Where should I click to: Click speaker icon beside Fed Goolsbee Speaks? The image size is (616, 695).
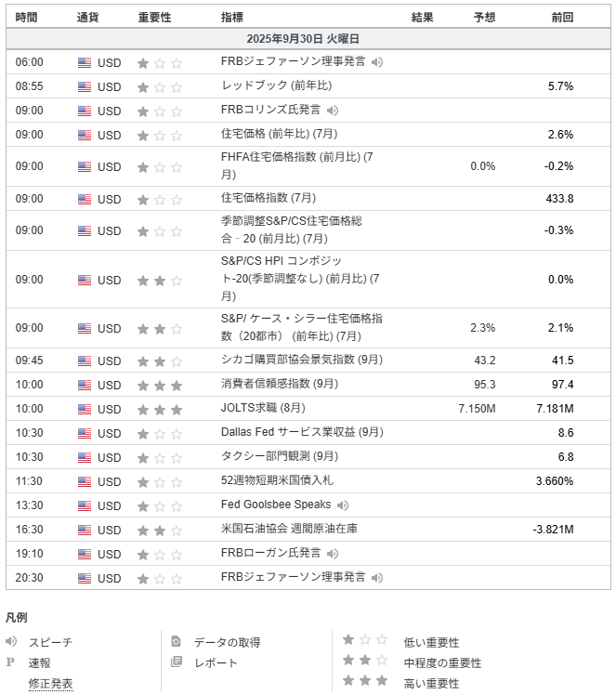[x=343, y=505]
